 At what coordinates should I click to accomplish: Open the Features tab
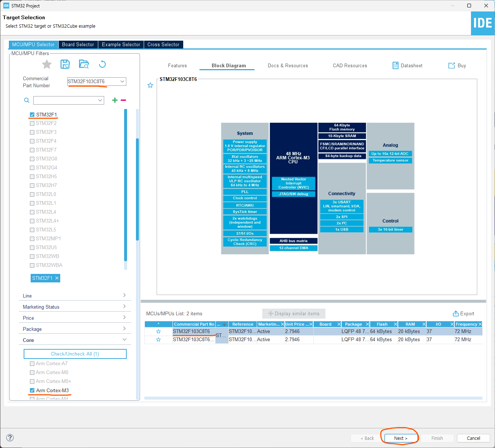pyautogui.click(x=177, y=65)
